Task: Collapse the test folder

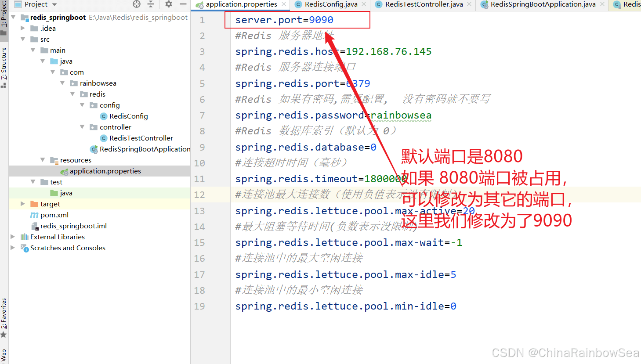Action: pyautogui.click(x=33, y=182)
